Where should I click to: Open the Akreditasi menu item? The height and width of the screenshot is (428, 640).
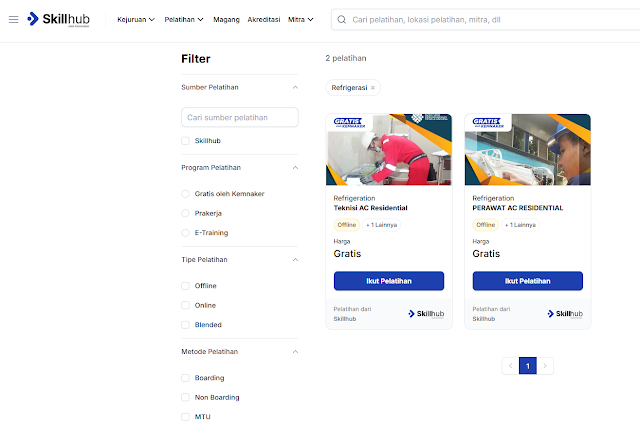click(x=264, y=19)
